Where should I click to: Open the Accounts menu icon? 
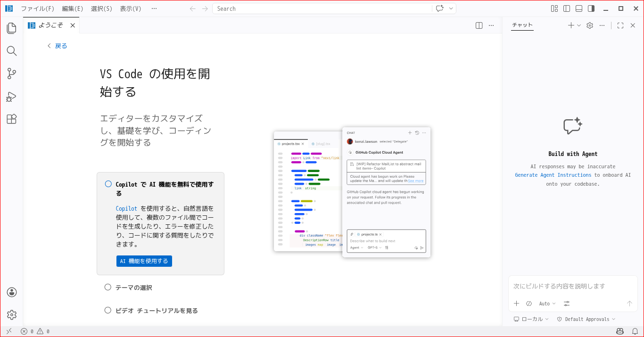click(12, 292)
